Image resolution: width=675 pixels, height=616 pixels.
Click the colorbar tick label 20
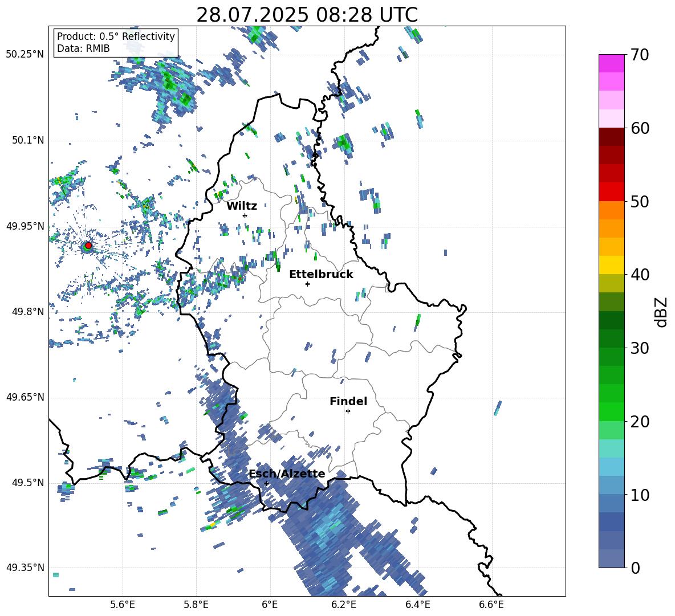click(640, 422)
